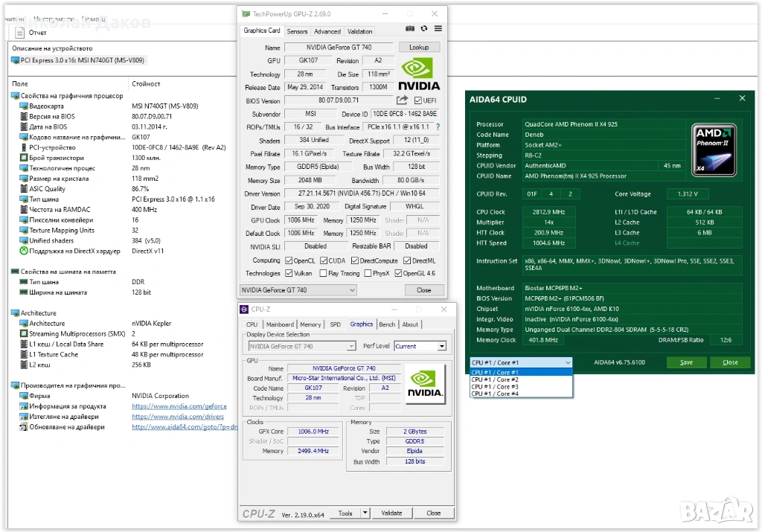Open the nvidia.com/geforce product link
Viewport: 762px width, 532px height.
179,406
